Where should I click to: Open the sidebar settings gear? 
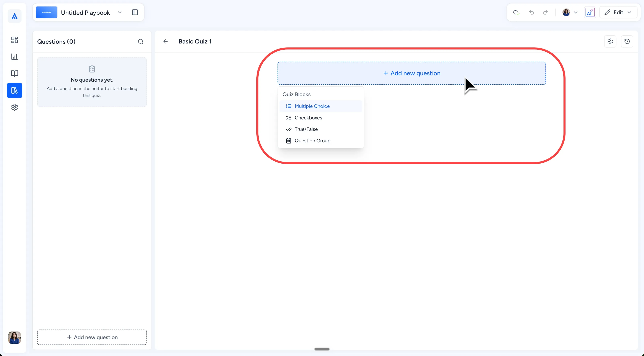[14, 107]
